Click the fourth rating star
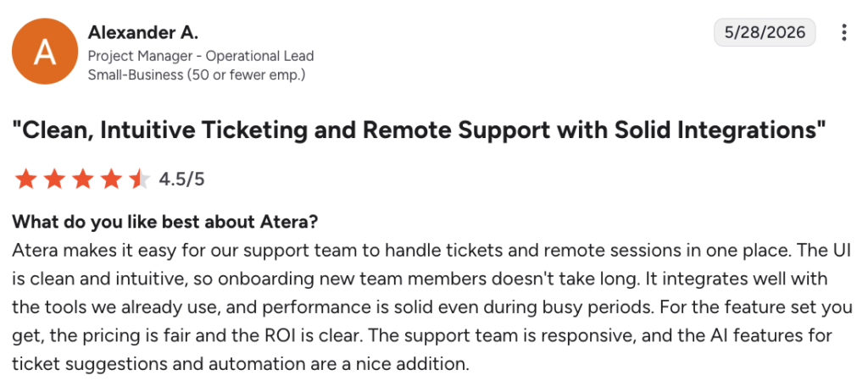This screenshot has height=381, width=868. (112, 179)
